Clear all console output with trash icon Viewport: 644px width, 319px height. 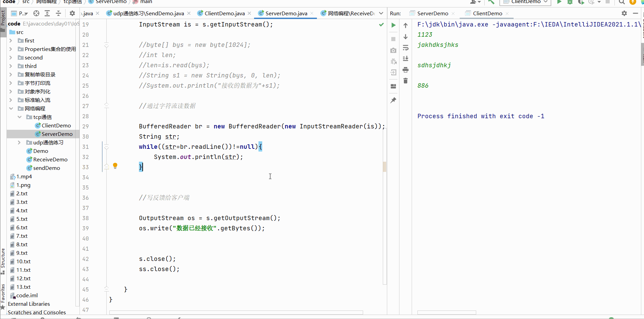coord(406,81)
